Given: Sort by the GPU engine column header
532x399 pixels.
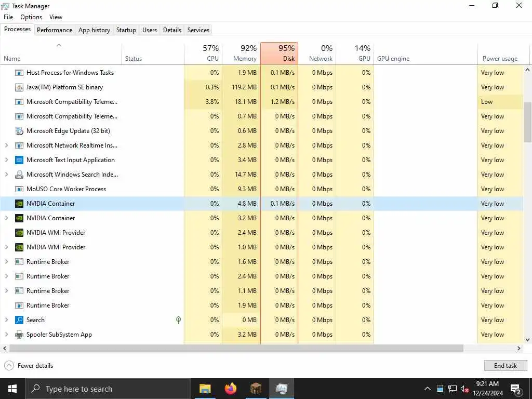Looking at the screenshot, I should 425,54.
